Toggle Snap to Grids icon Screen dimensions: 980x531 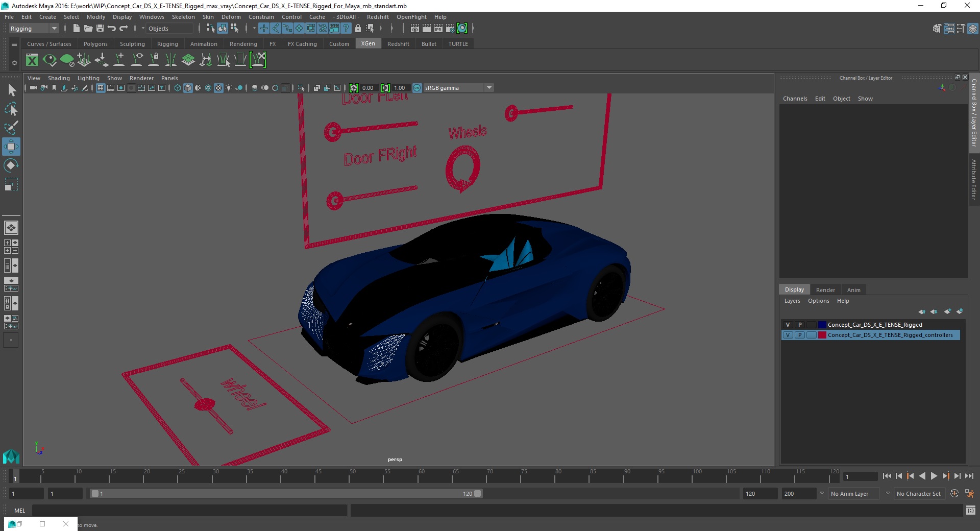pyautogui.click(x=264, y=29)
